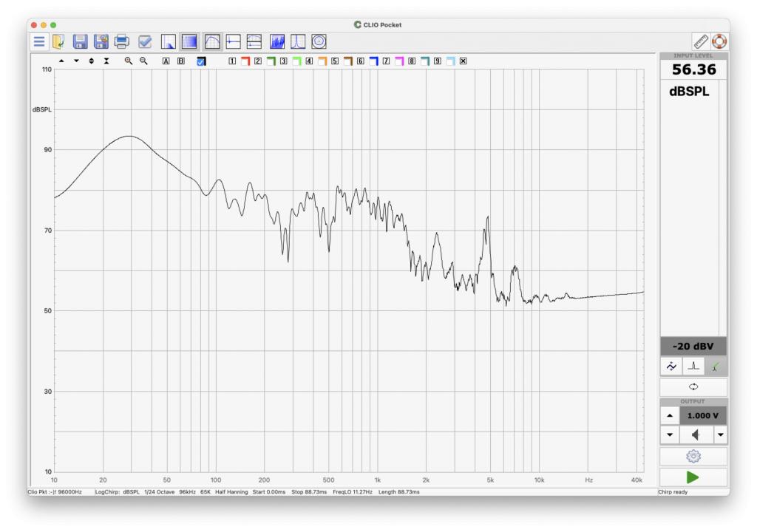This screenshot has width=757, height=532.
Task: Compress the vertical scale arrows
Action: [106, 61]
